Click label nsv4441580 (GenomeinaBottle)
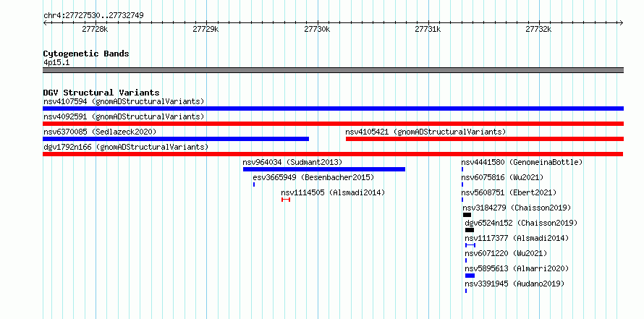The height and width of the screenshot is (319, 644). coord(522,162)
